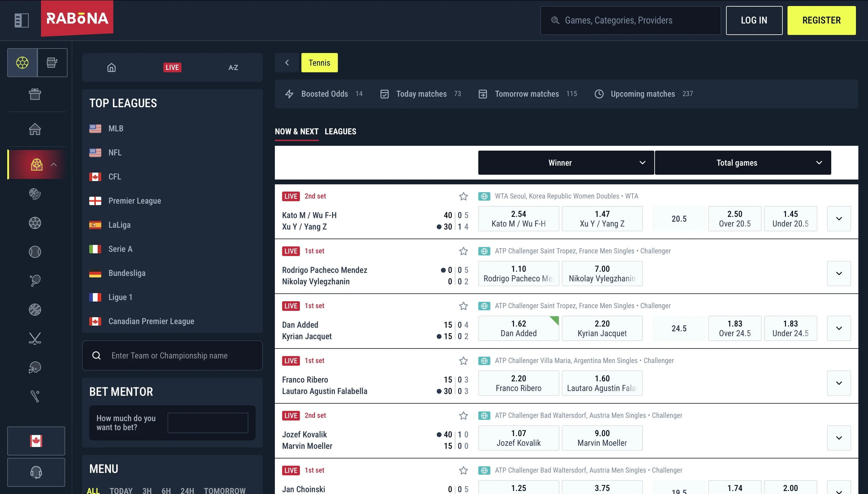This screenshot has height=494, width=868.
Task: Favorite the Franco Ribero match
Action: coord(463,361)
